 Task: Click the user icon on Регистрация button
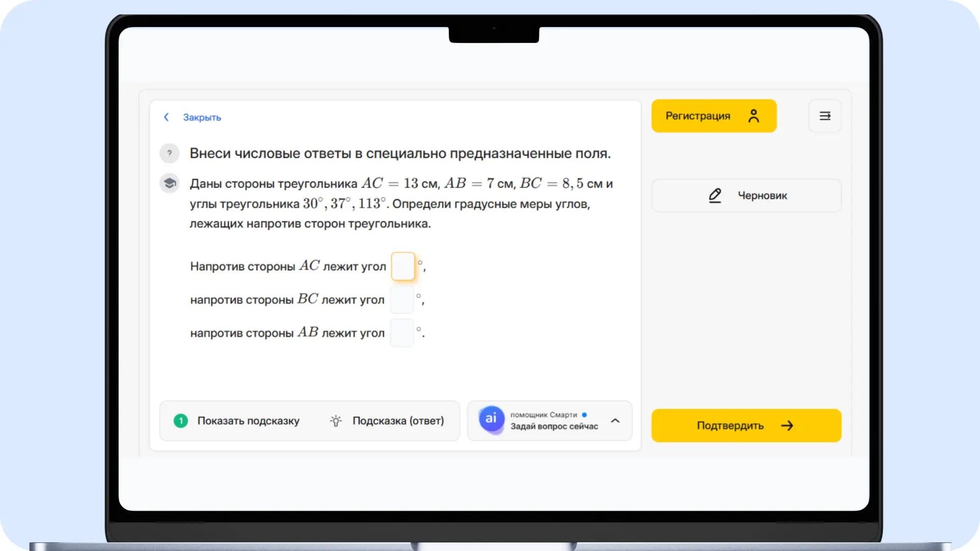753,116
